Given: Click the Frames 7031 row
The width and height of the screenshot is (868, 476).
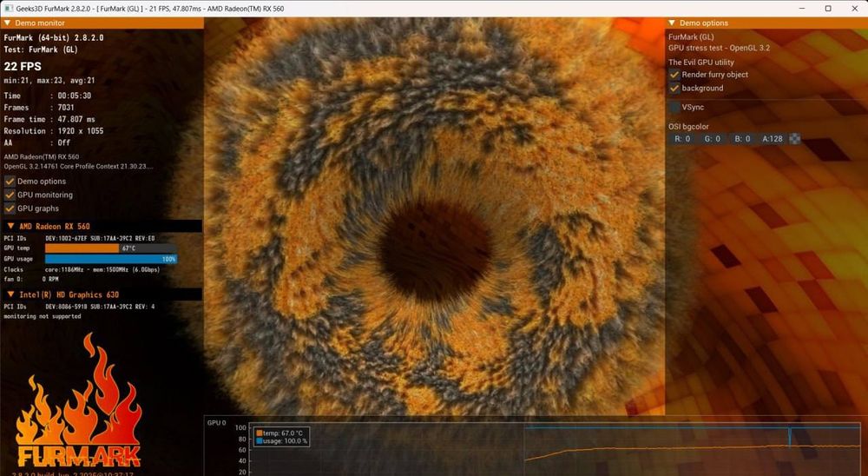Looking at the screenshot, I should coord(39,108).
